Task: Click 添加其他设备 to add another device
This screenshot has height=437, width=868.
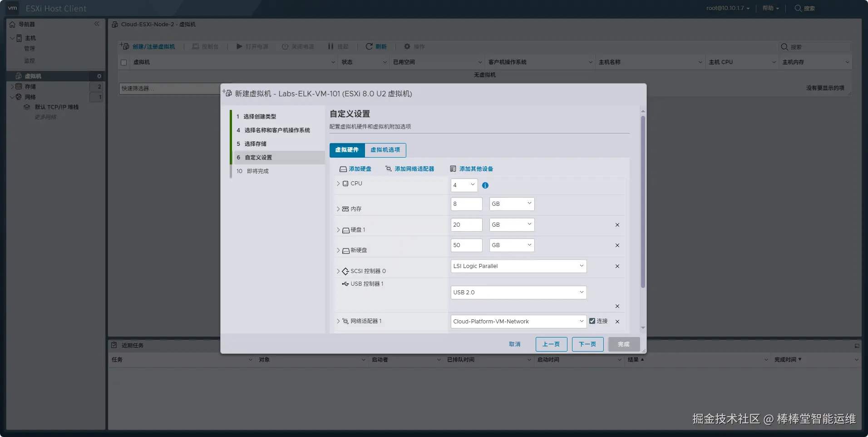Action: (471, 169)
